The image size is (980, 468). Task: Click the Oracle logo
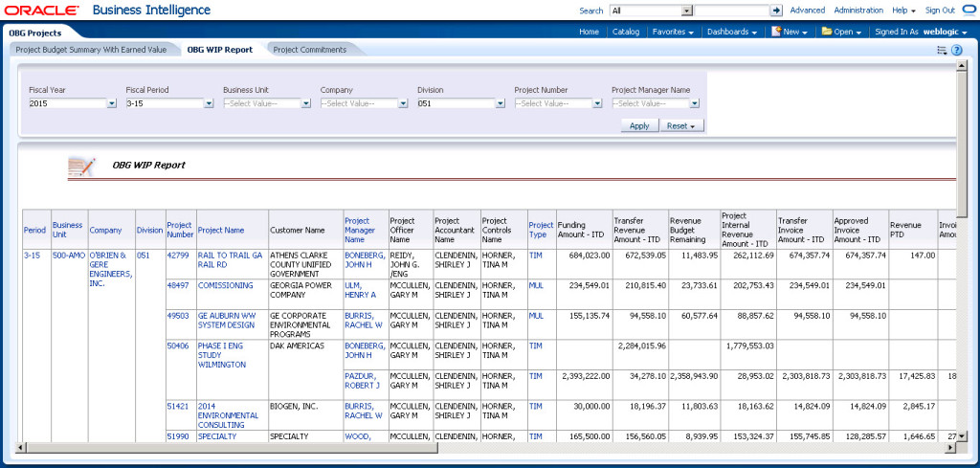42,11
